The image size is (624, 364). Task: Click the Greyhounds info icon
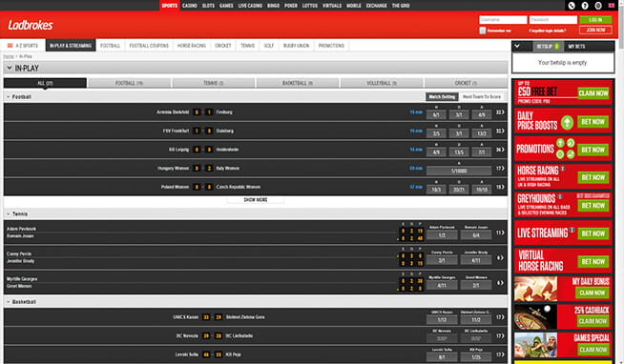point(559,196)
